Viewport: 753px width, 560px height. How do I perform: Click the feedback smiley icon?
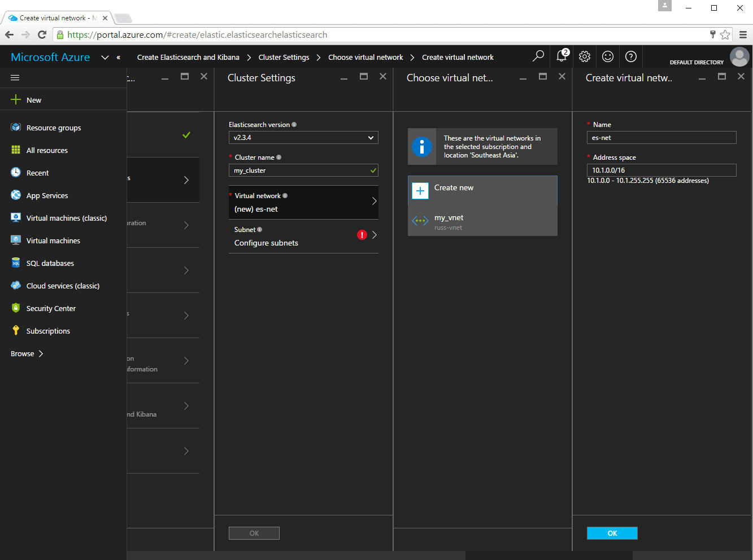(608, 56)
